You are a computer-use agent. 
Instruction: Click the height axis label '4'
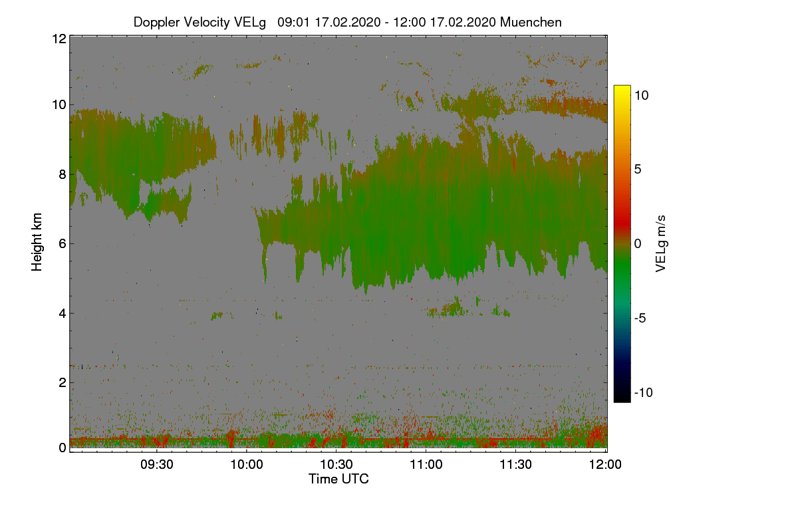(x=62, y=313)
